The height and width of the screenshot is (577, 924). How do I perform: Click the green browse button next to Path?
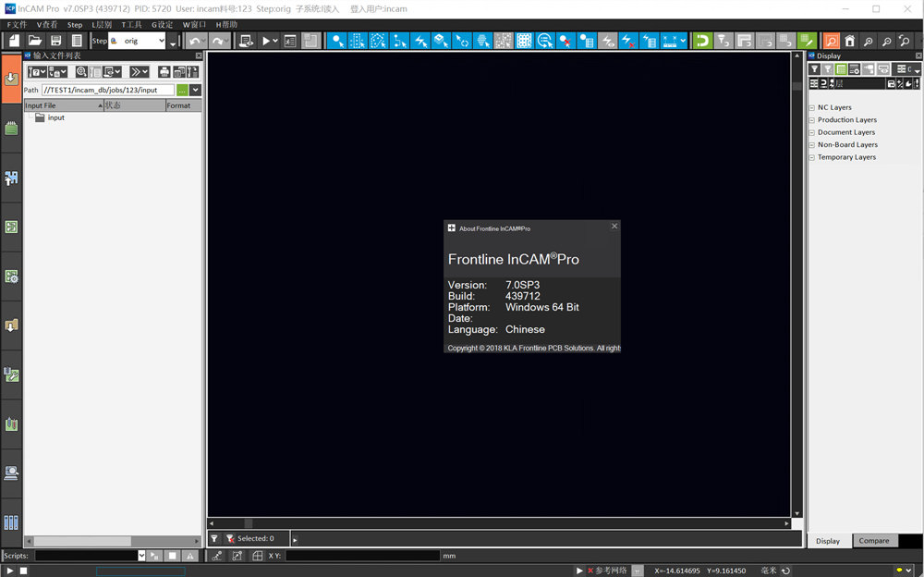point(182,91)
